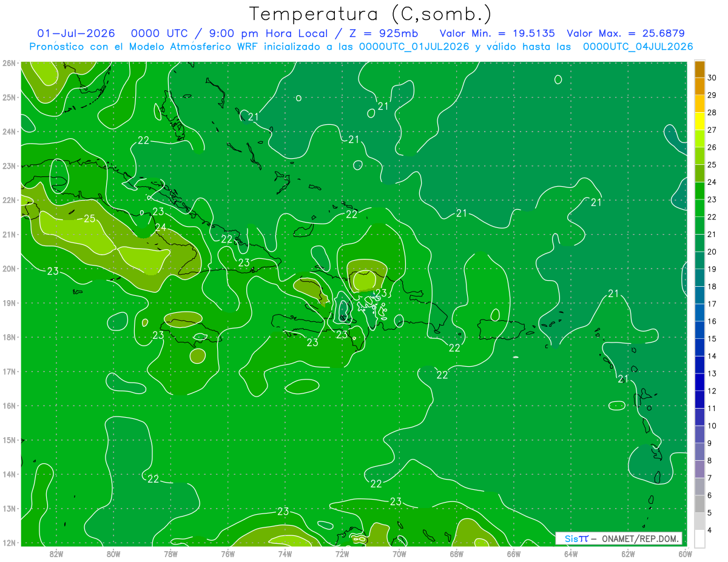728x562 pixels.
Task: Click the "76W" longitude axis label
Action: 227,554
